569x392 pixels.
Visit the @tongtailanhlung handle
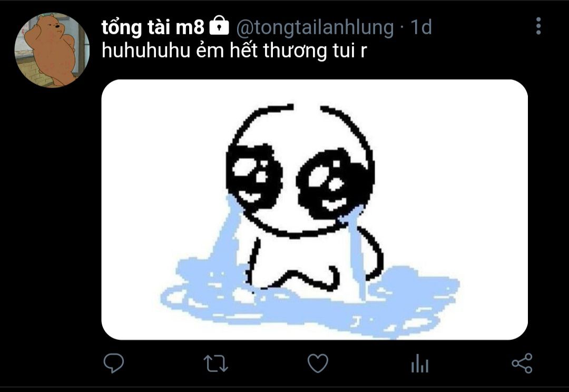(x=315, y=27)
